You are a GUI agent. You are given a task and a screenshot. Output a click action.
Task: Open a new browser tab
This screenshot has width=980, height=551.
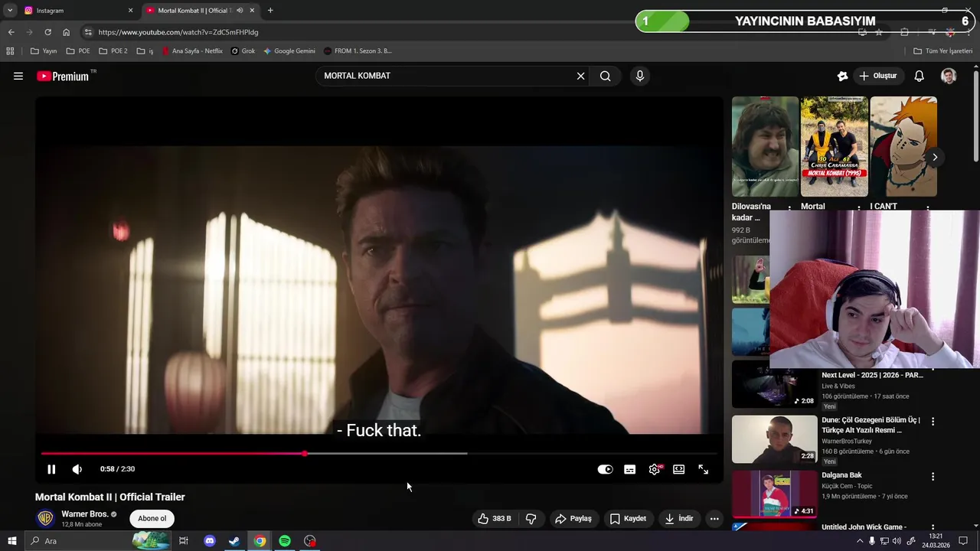270,11
